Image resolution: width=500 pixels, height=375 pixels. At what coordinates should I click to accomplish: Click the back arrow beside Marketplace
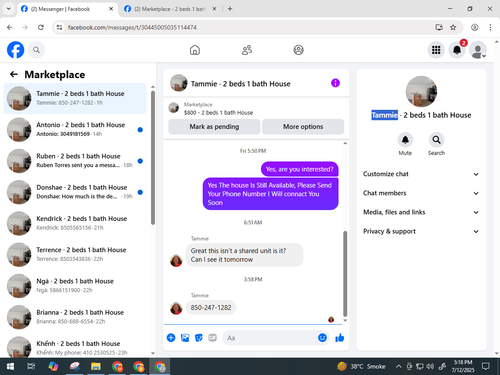pyautogui.click(x=14, y=74)
